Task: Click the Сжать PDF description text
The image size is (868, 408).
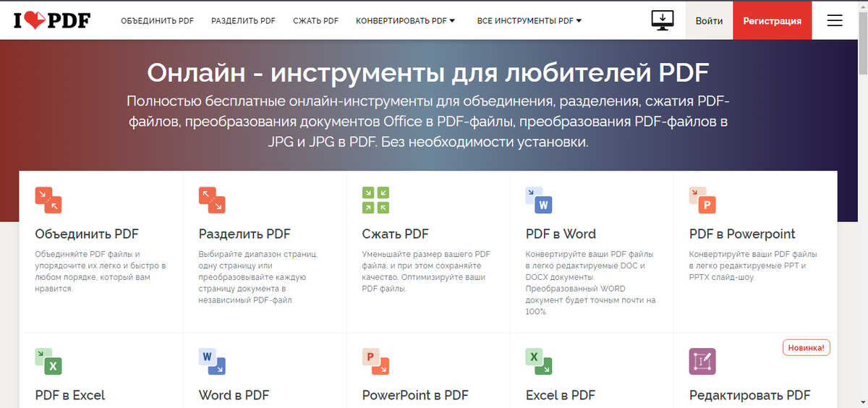Action: [426, 271]
